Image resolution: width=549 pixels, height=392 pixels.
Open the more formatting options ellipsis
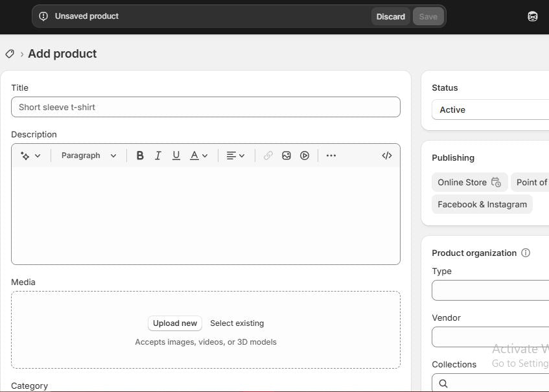point(331,156)
